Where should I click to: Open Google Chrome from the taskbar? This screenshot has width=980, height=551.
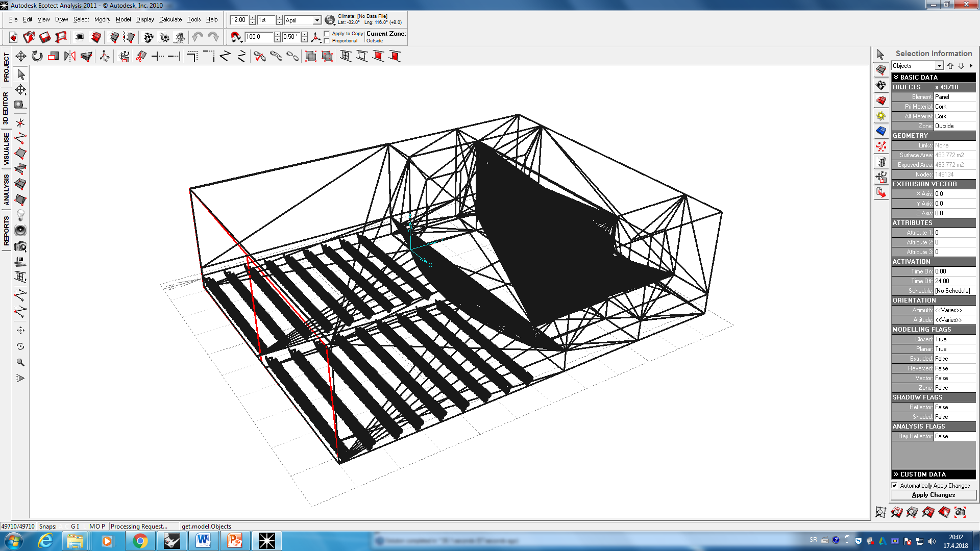tap(140, 541)
